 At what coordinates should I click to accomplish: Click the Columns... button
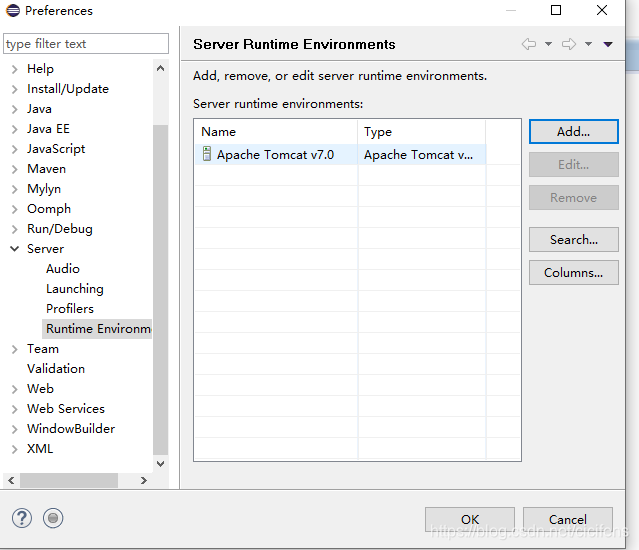[x=573, y=273]
